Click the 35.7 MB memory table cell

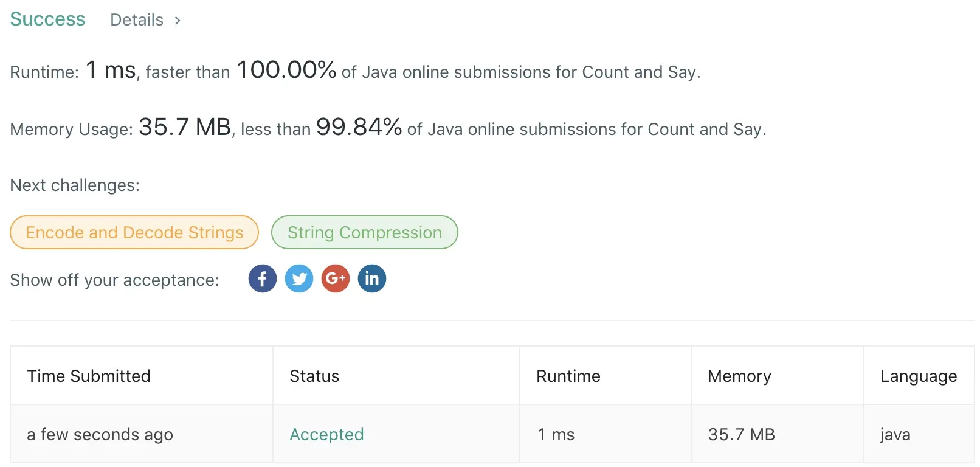(742, 435)
